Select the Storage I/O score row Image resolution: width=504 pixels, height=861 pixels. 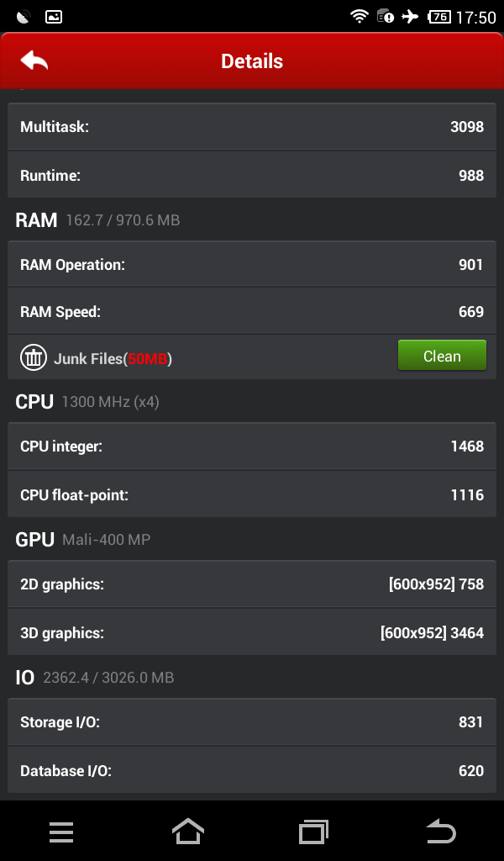coord(252,722)
